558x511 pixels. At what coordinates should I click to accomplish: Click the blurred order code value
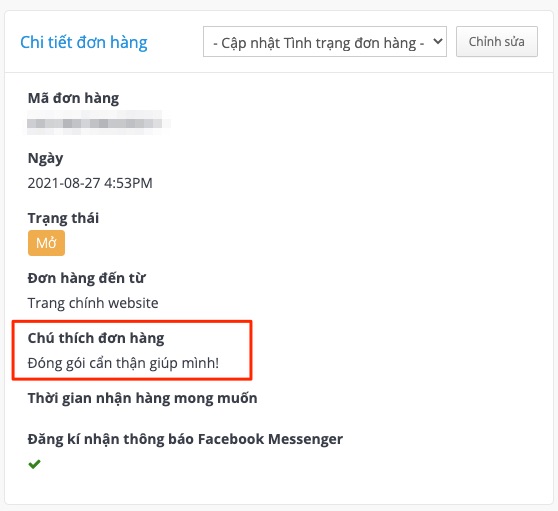95,123
